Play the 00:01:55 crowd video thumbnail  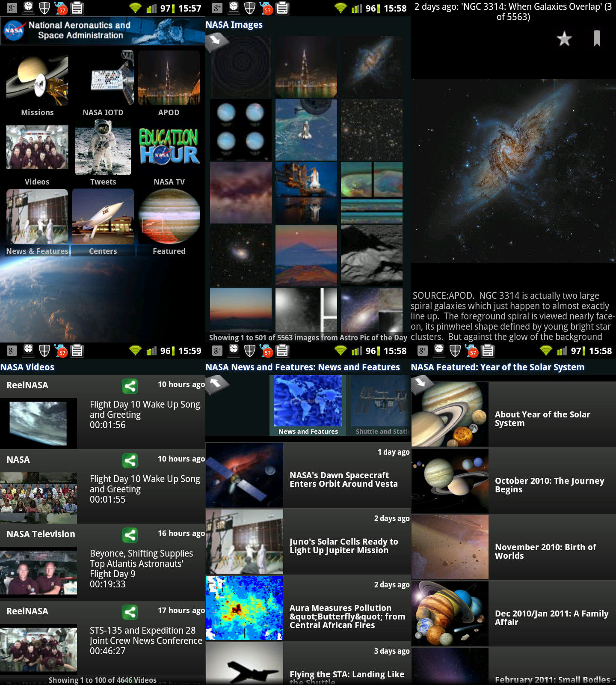(38, 498)
